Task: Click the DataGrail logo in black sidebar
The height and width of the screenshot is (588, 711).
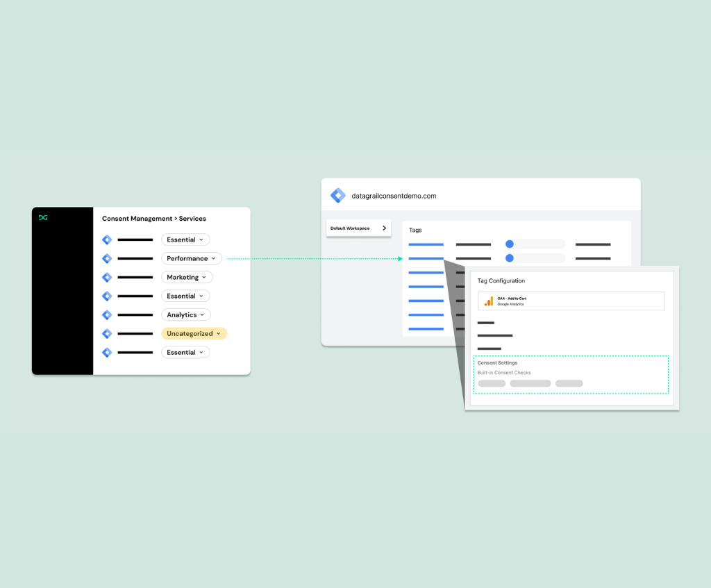Action: 43,218
